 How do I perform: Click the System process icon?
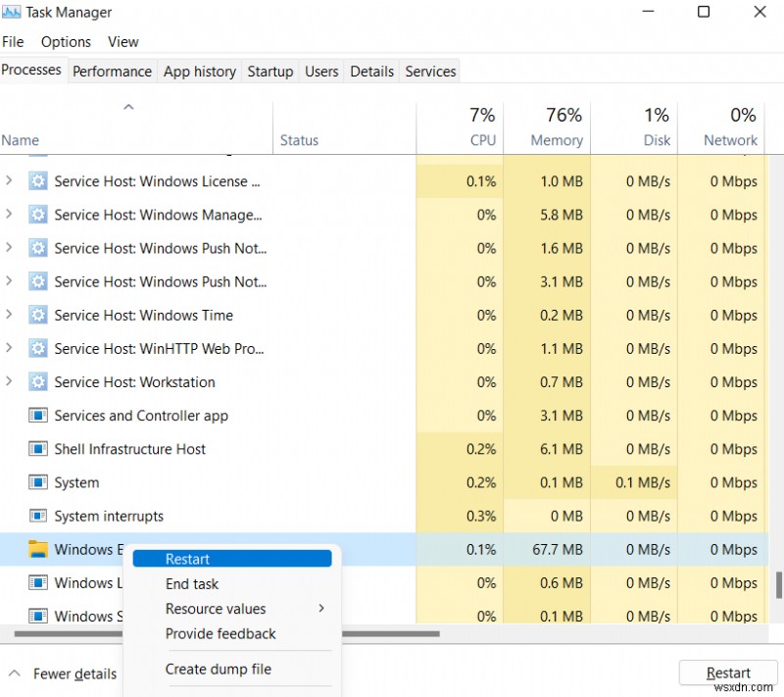click(x=36, y=482)
